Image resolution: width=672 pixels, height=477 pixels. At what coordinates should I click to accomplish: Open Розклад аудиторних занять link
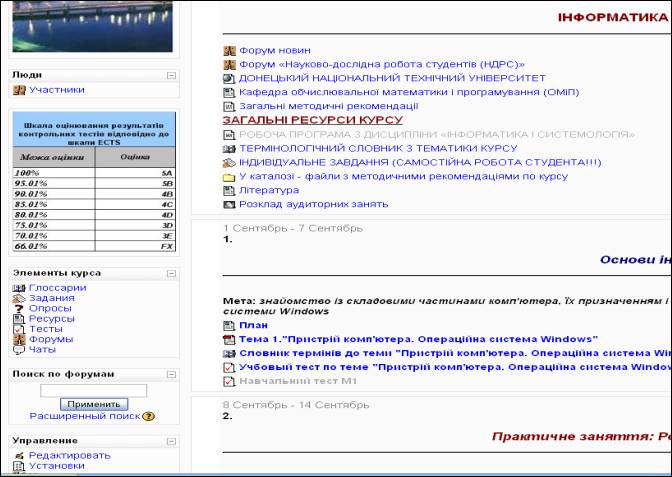point(313,204)
